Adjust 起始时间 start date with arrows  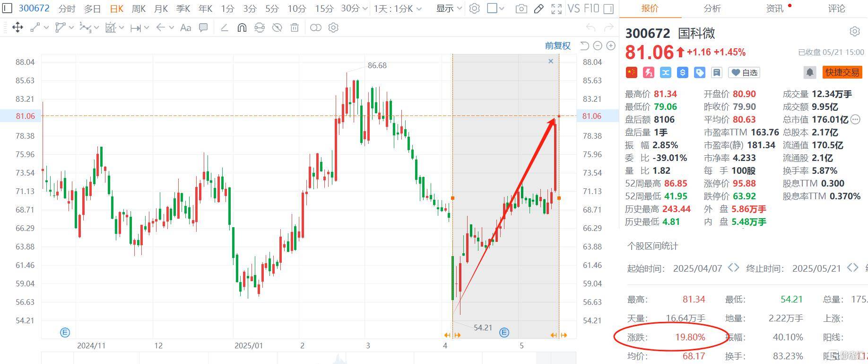click(733, 268)
